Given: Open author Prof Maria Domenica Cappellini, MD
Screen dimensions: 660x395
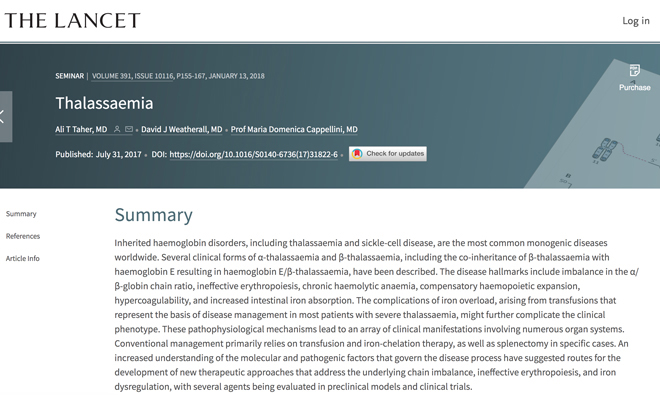Looking at the screenshot, I should (x=294, y=129).
